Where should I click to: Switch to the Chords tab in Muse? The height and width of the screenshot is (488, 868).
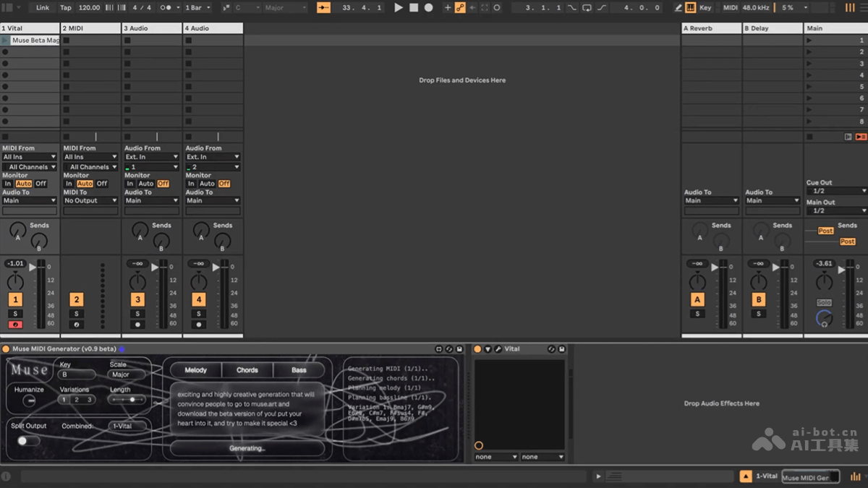[247, 370]
